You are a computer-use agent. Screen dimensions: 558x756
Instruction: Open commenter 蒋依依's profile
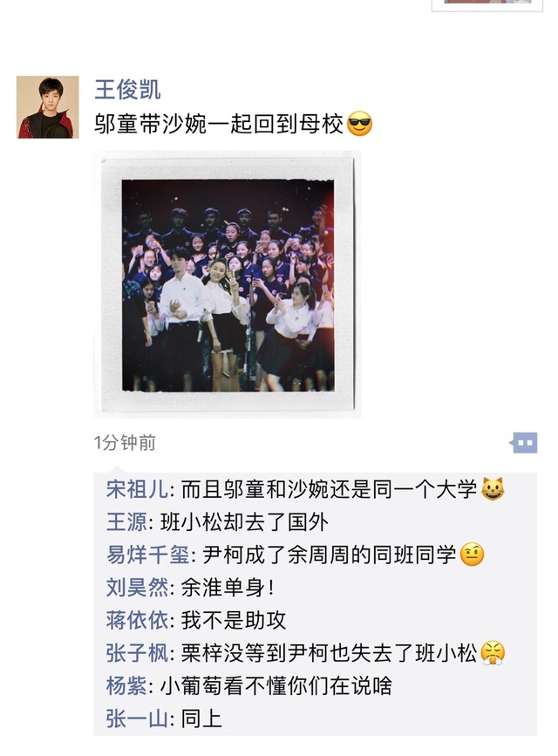137,620
